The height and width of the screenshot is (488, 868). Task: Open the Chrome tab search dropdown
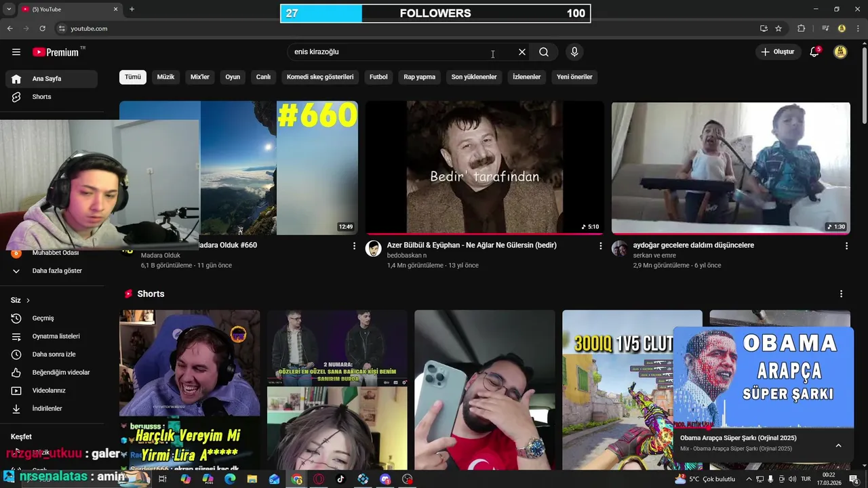tap(9, 9)
